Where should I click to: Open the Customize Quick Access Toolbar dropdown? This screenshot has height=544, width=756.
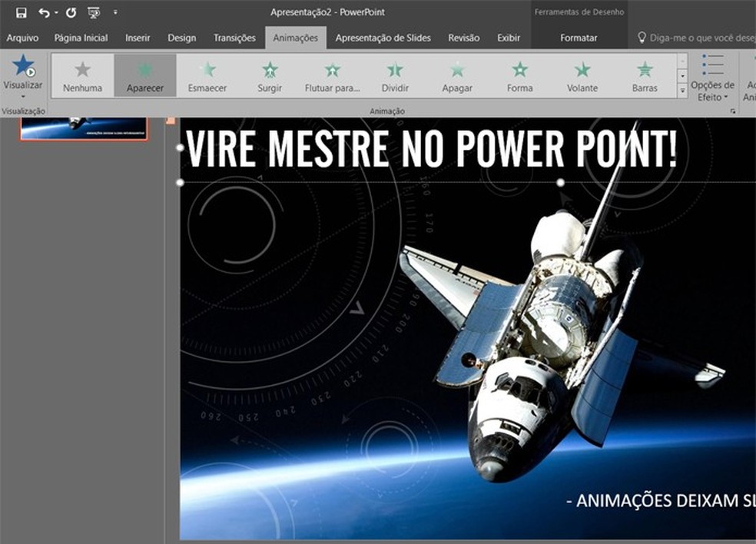(x=115, y=12)
